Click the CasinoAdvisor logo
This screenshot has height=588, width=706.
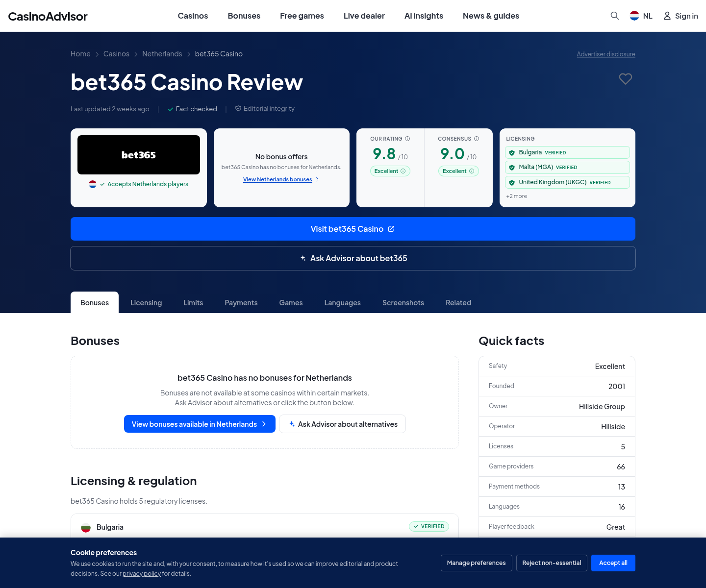tap(48, 16)
